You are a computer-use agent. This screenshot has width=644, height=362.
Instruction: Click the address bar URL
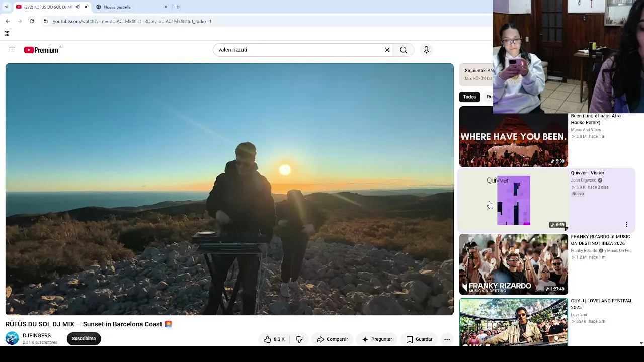[132, 21]
